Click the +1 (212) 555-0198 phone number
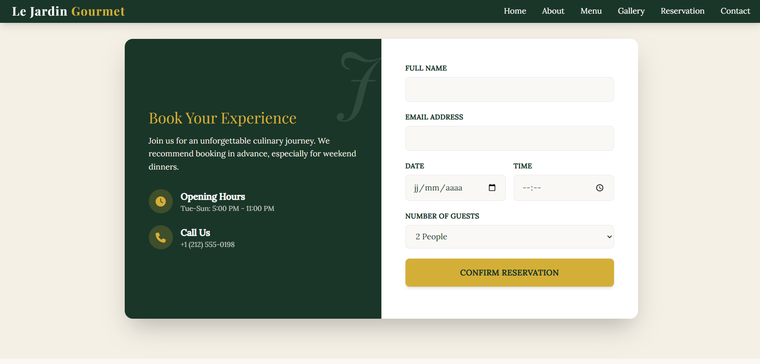 click(x=207, y=245)
